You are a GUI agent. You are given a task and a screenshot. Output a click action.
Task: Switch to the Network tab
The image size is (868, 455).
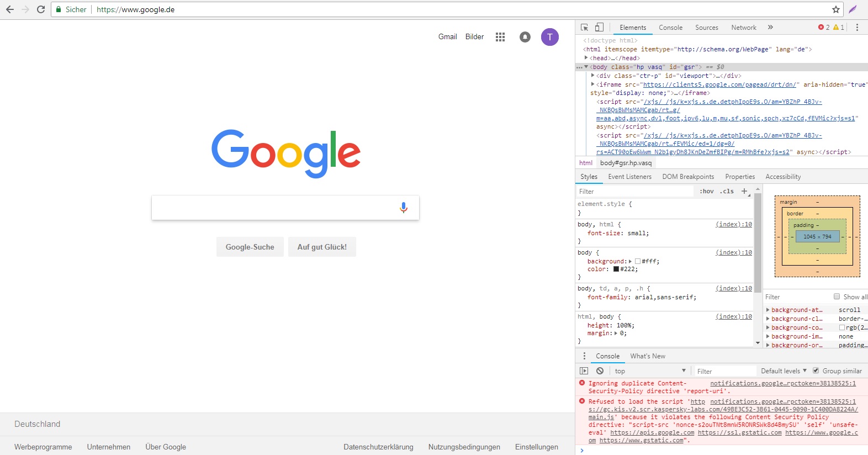click(x=744, y=28)
